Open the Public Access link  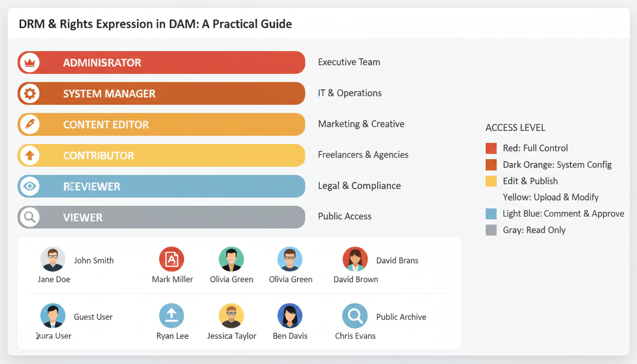click(x=345, y=216)
